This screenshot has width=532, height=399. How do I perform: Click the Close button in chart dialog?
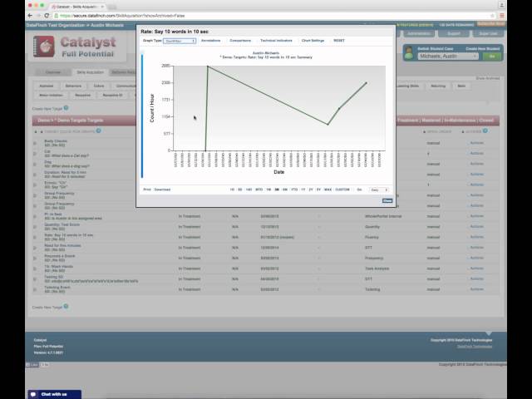(x=387, y=200)
